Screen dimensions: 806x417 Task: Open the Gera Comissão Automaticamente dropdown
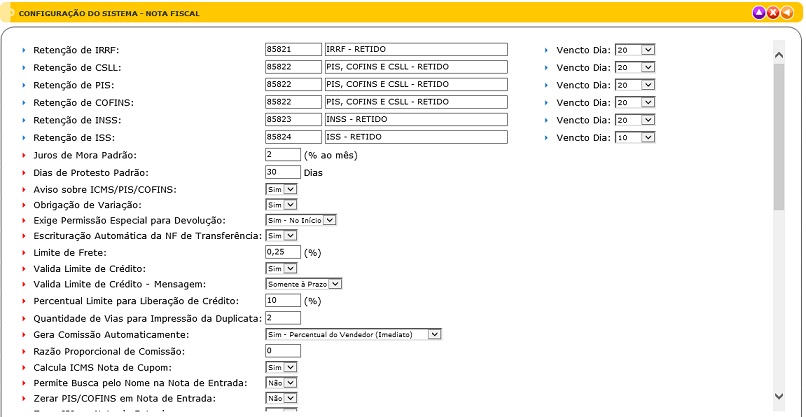point(352,334)
